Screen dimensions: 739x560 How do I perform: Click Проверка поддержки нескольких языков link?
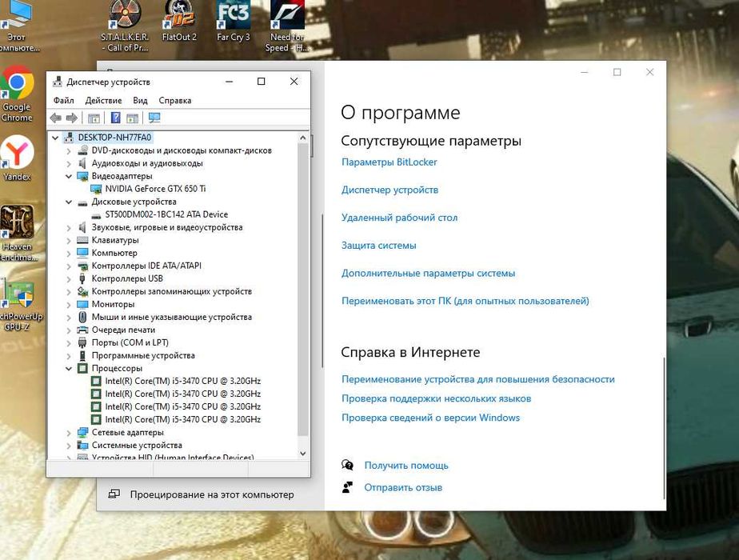[x=436, y=398]
